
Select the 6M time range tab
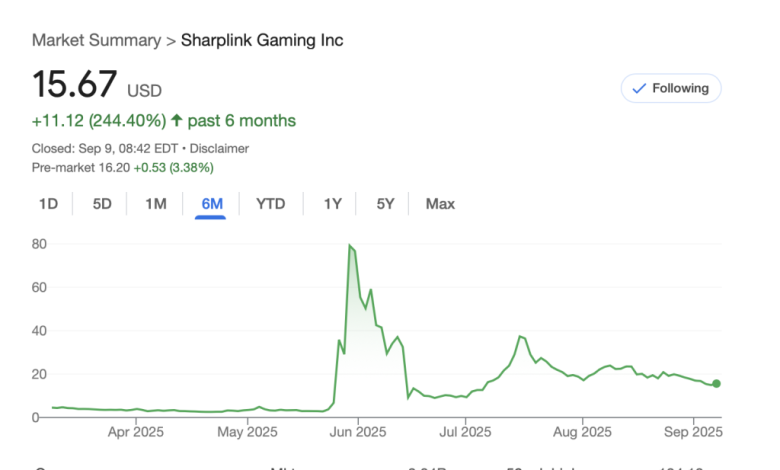(x=212, y=204)
